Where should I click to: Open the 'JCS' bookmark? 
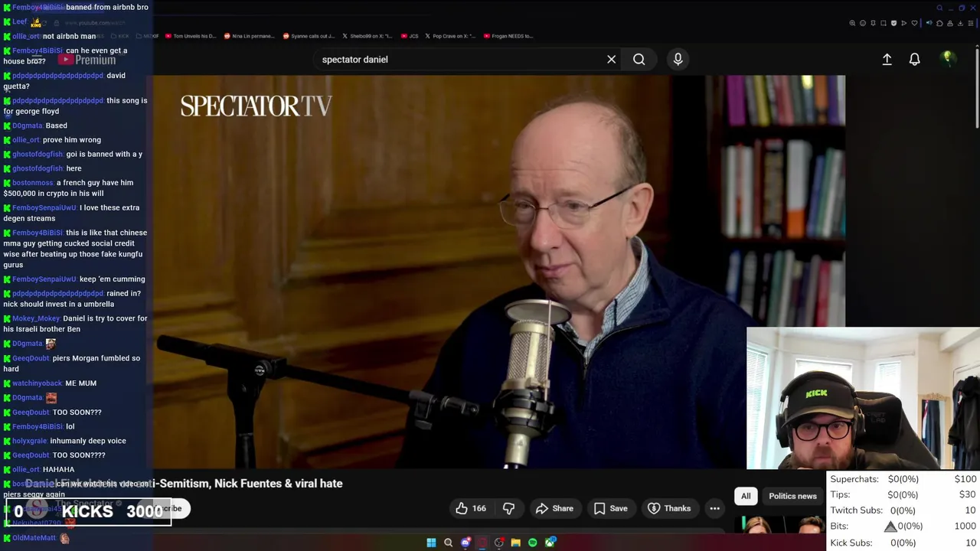[410, 36]
